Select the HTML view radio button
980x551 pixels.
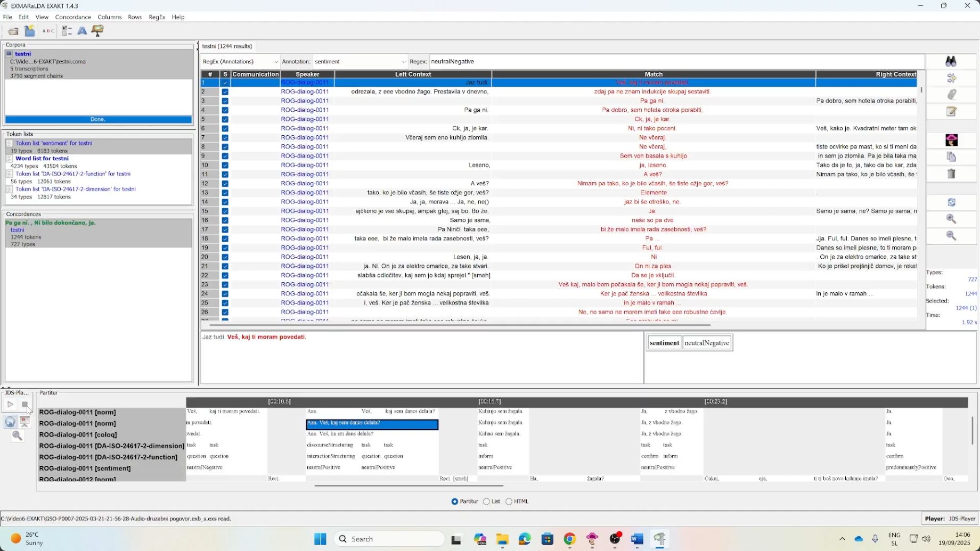(x=509, y=501)
